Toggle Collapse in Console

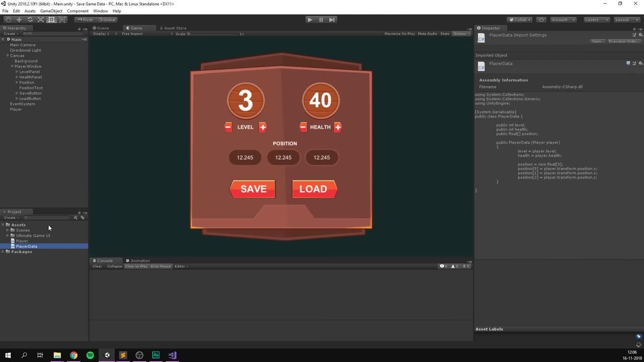[114, 266]
